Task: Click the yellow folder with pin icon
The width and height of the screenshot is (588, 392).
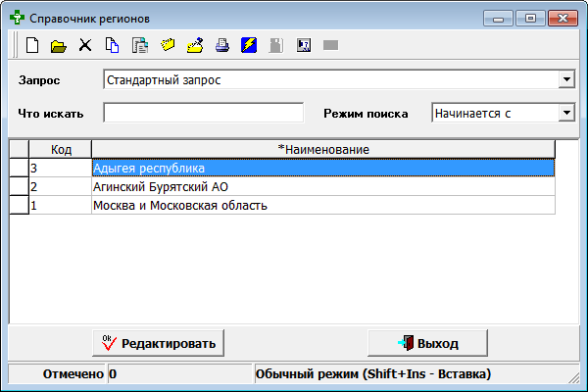Action: (x=195, y=45)
